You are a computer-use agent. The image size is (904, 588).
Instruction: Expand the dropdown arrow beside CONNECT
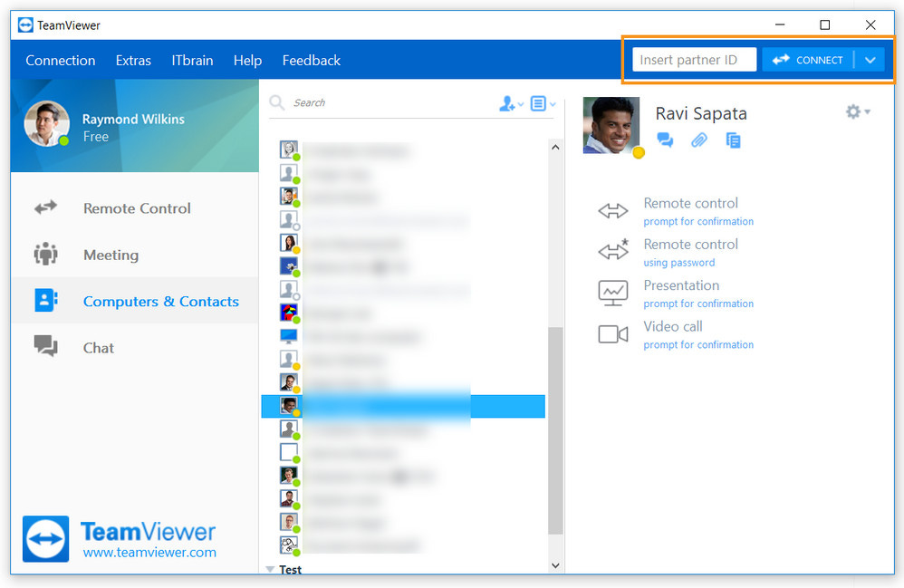(x=870, y=60)
